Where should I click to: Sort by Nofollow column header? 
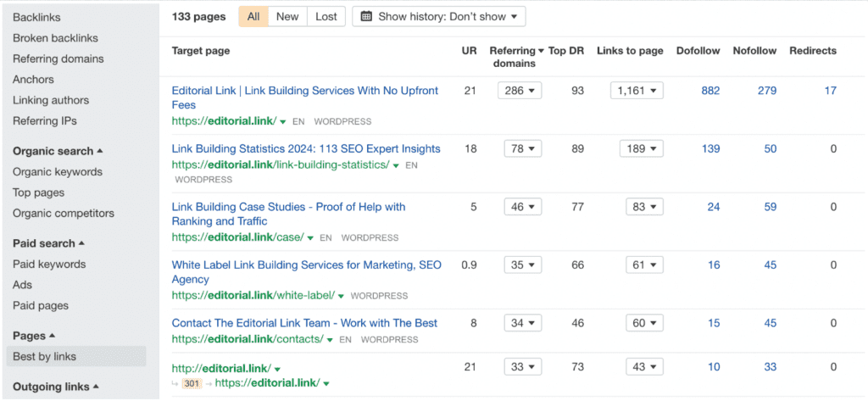pos(754,51)
